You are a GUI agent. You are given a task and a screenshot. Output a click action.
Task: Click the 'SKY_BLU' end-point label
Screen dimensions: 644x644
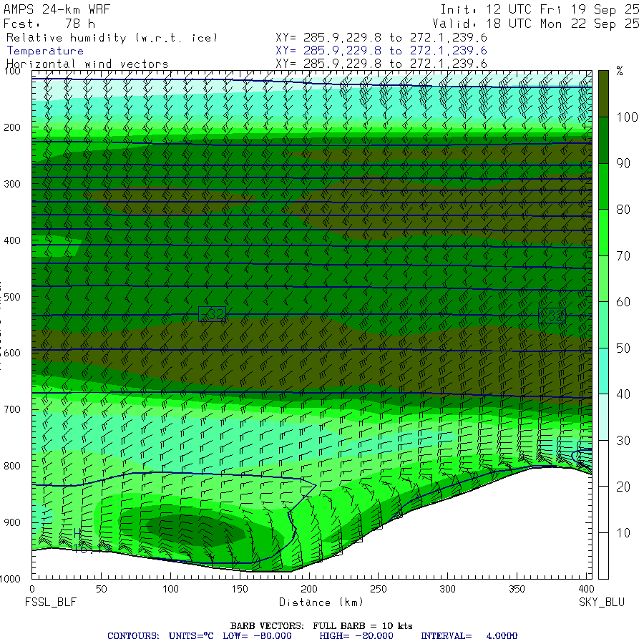(x=602, y=602)
